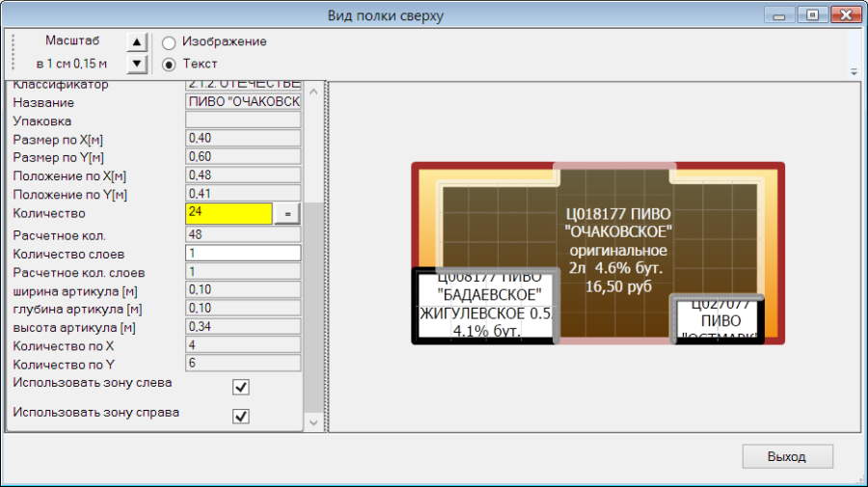
Task: Click the высота артикула [м] label
Action: click(74, 328)
